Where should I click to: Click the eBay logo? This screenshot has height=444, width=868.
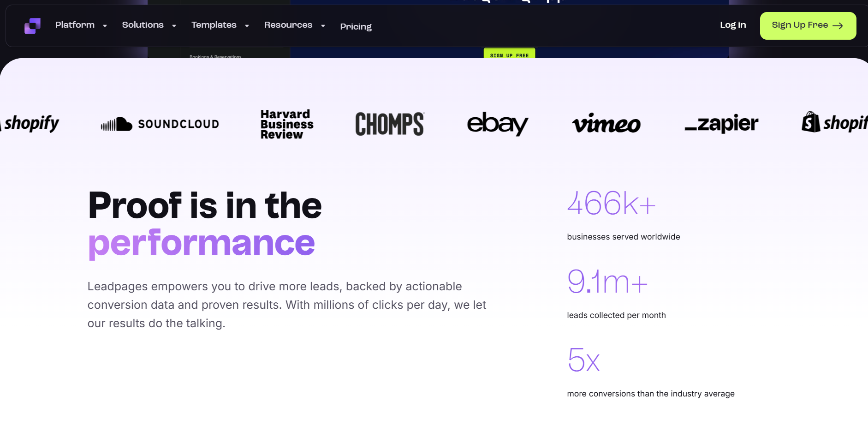click(498, 124)
